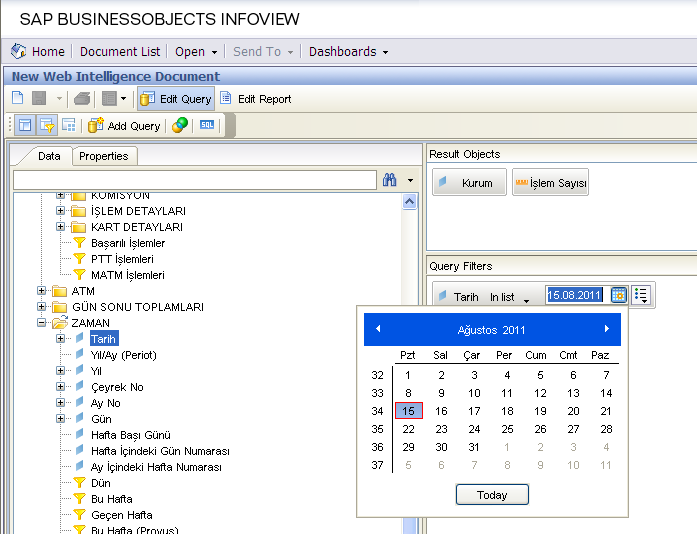Image resolution: width=697 pixels, height=534 pixels.
Task: Click the search input field
Action: pyautogui.click(x=195, y=180)
